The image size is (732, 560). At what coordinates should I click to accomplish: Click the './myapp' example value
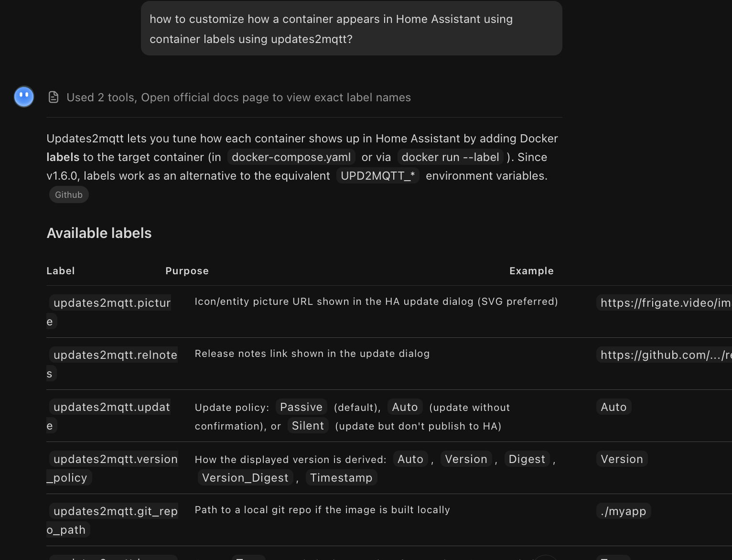point(624,511)
